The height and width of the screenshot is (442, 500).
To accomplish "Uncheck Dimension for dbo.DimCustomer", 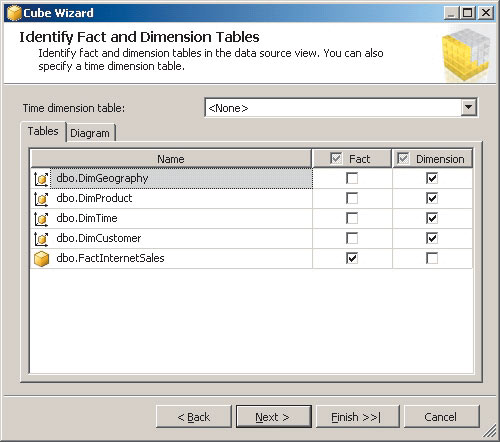I will pos(432,238).
